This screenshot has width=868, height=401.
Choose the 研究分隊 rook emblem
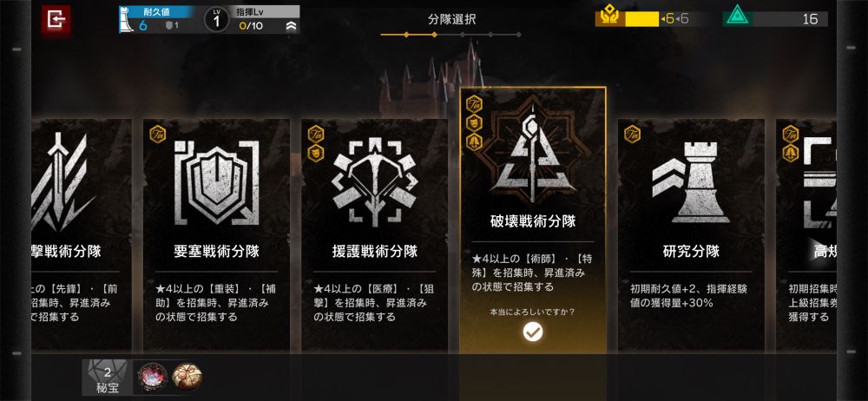(690, 182)
